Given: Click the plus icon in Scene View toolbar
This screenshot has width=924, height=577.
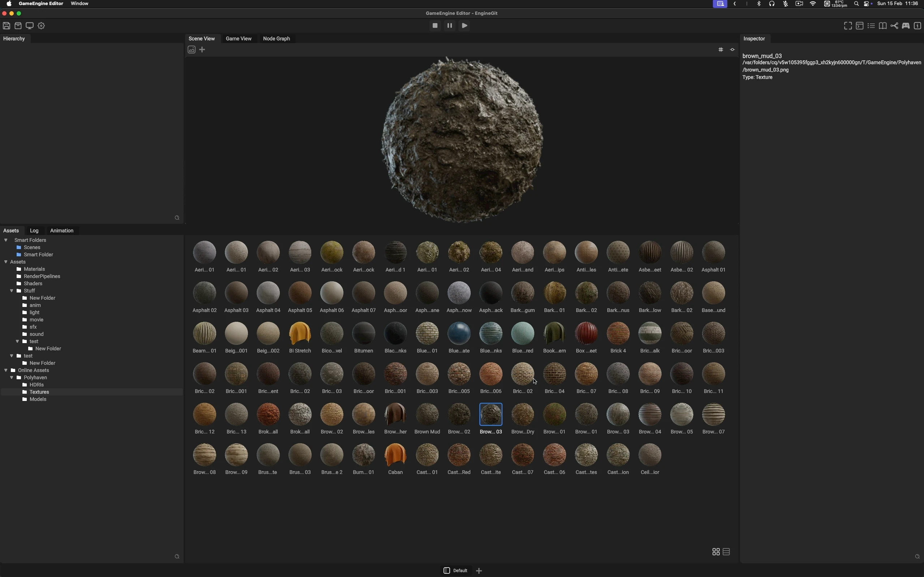Looking at the screenshot, I should coord(202,50).
